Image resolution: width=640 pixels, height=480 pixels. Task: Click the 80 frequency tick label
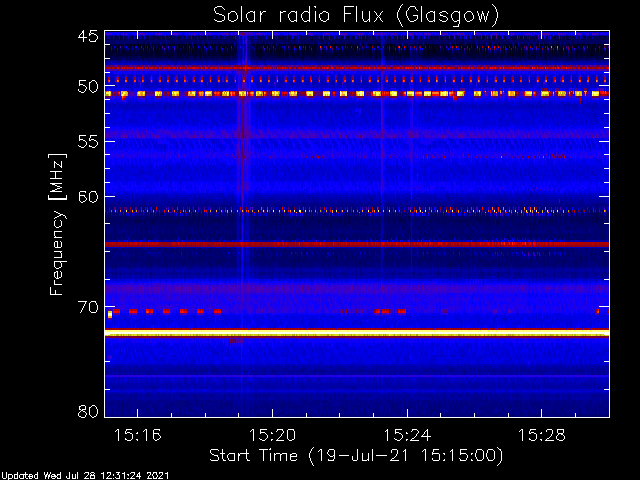pyautogui.click(x=88, y=411)
